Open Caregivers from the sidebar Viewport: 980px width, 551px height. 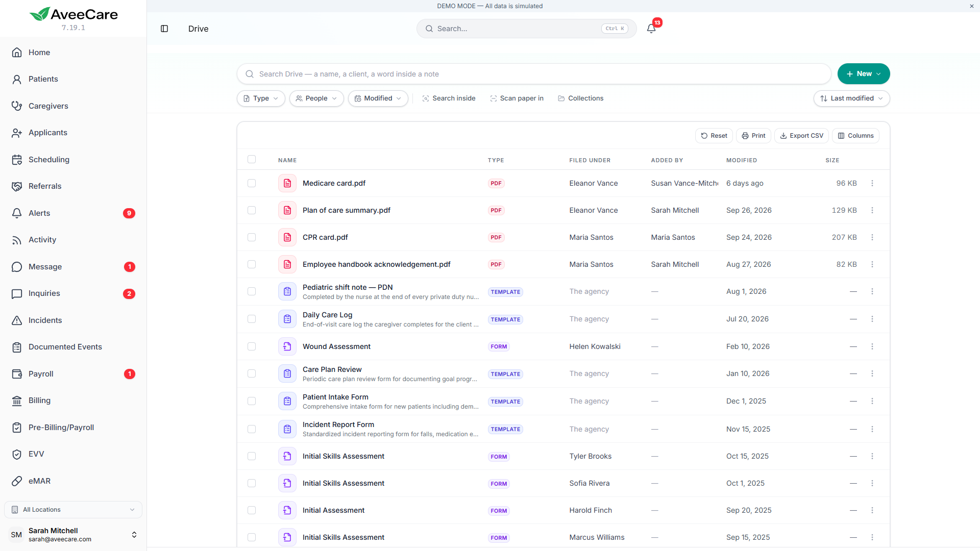coord(73,106)
